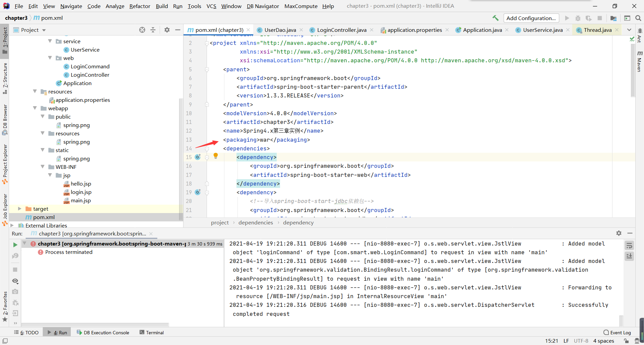The image size is (644, 345).
Task: Click the dependencies breadcrumb
Action: [x=256, y=222]
